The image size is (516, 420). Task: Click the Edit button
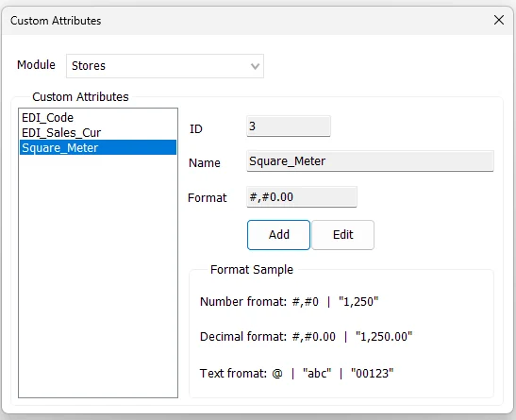click(x=343, y=235)
